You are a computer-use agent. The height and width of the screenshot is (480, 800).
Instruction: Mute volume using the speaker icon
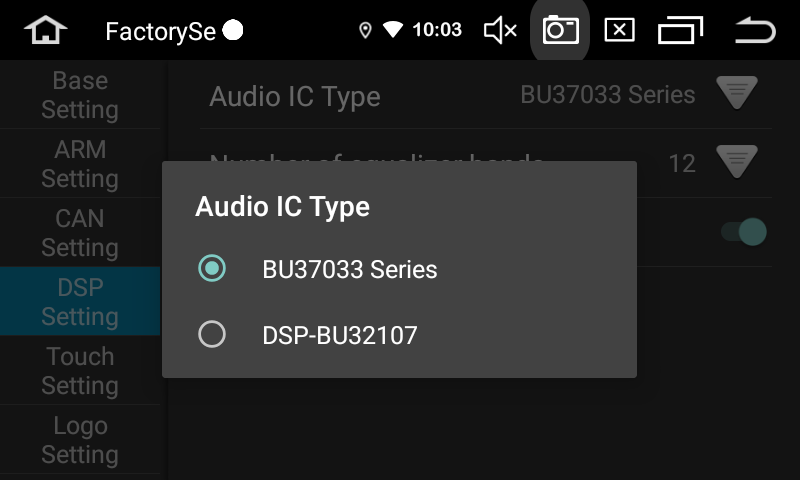pyautogui.click(x=500, y=31)
